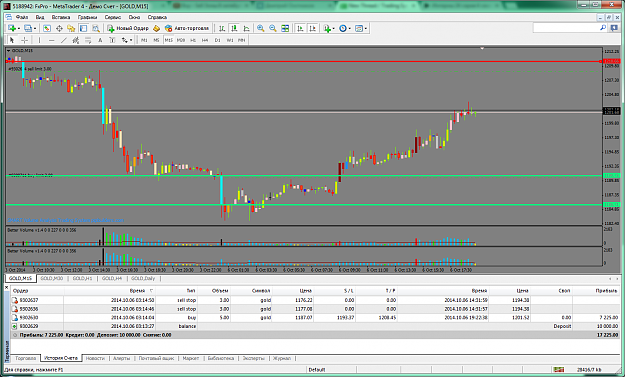The image size is (625, 377).
Task: Toggle Chart Shift
Action: coord(312,28)
